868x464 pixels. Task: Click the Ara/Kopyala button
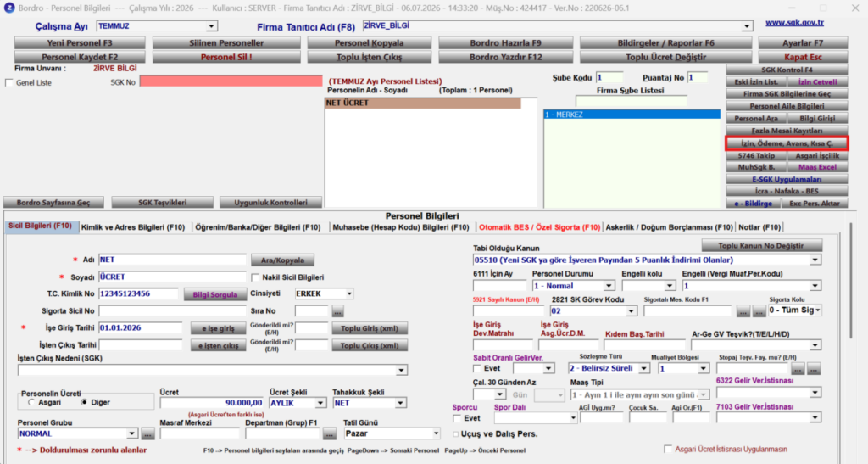pos(282,260)
